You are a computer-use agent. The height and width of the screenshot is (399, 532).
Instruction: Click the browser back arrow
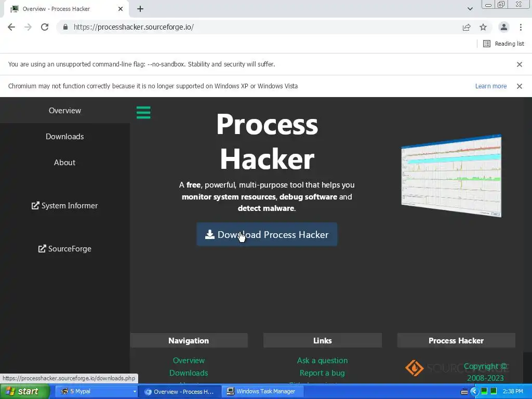tap(11, 27)
